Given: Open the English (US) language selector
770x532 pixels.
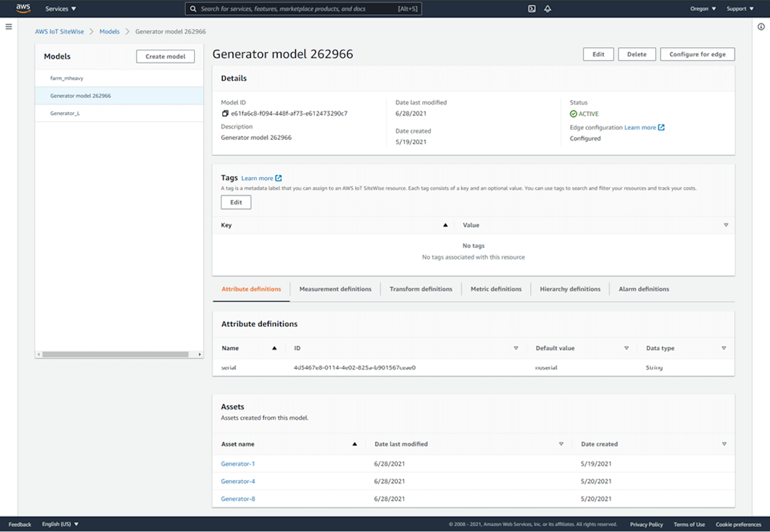Looking at the screenshot, I should tap(60, 524).
